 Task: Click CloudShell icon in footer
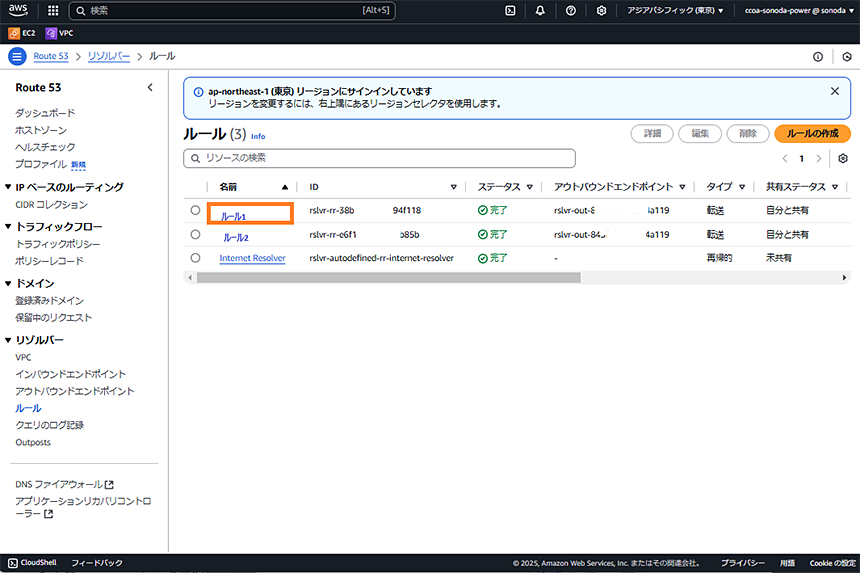(13, 563)
